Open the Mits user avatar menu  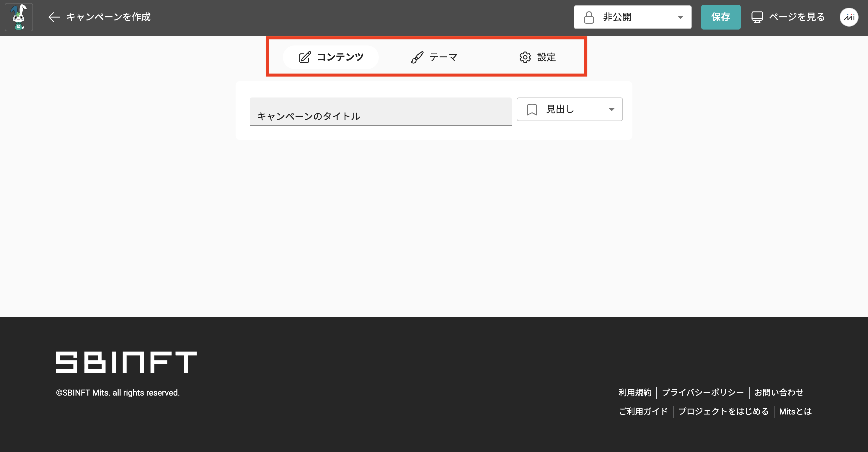849,17
